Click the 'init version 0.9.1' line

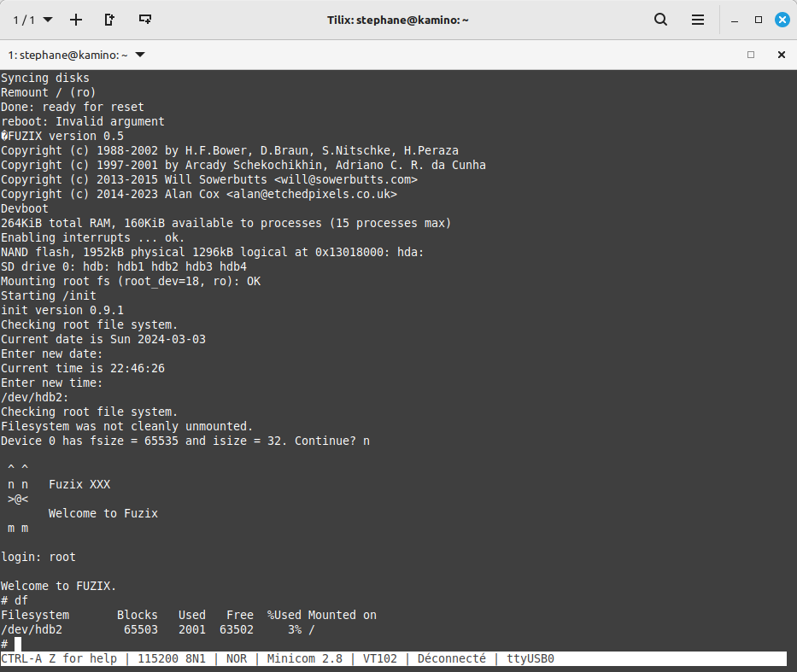tap(62, 310)
